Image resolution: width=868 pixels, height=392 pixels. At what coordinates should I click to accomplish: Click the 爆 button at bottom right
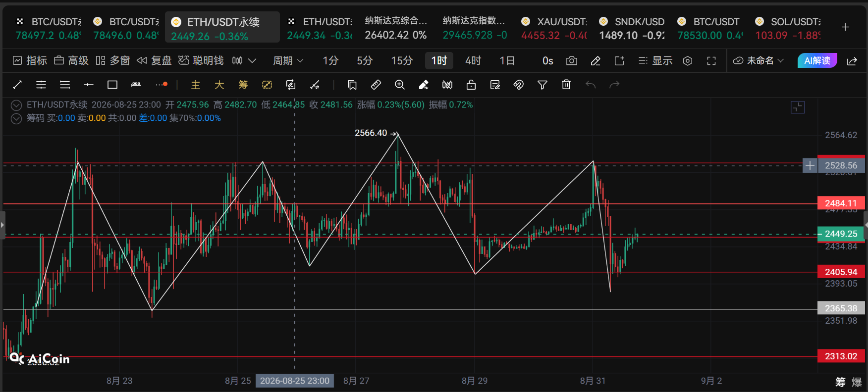coord(857,382)
